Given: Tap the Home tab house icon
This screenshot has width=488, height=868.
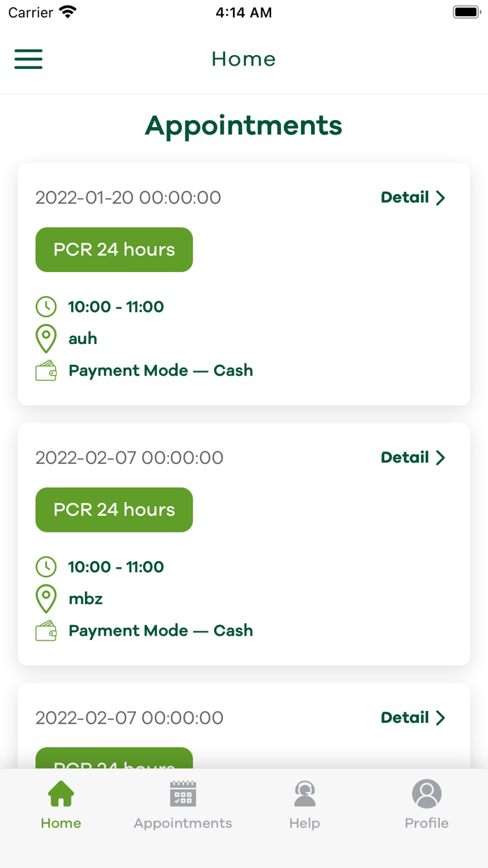Looking at the screenshot, I should pos(61,794).
